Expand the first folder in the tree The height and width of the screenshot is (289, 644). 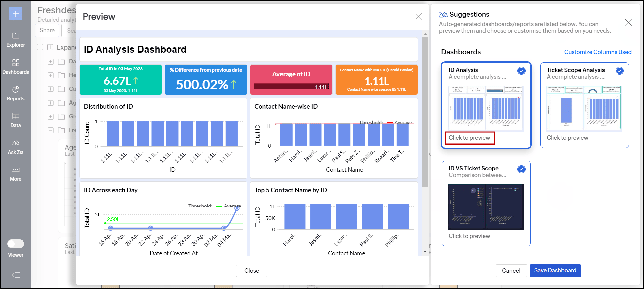pos(51,62)
